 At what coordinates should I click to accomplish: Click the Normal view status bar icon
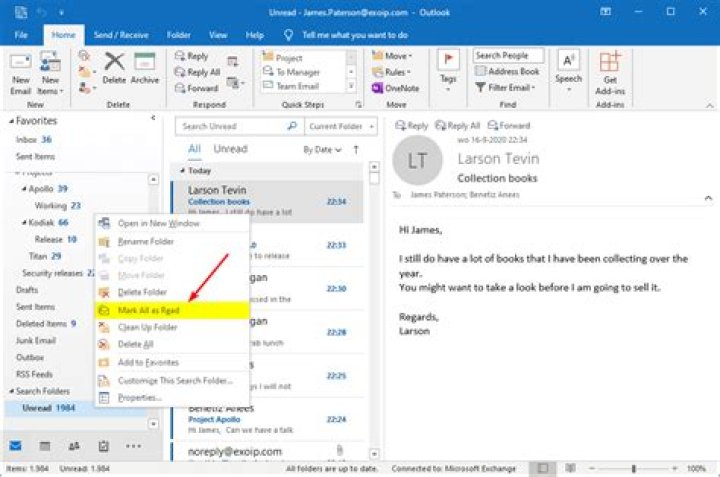[542, 468]
